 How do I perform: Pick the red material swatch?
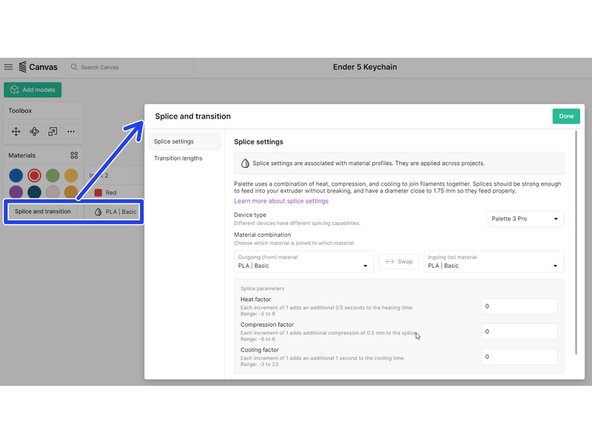point(34,175)
